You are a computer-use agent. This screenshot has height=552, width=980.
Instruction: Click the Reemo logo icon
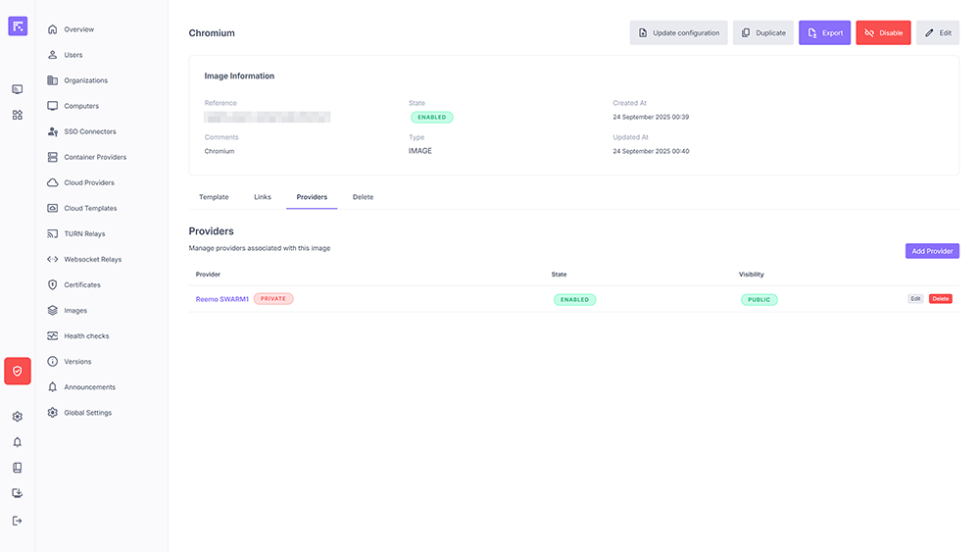pyautogui.click(x=18, y=26)
